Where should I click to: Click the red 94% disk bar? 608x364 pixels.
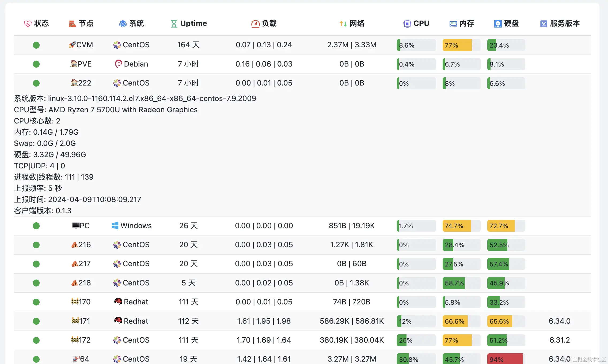point(505,359)
